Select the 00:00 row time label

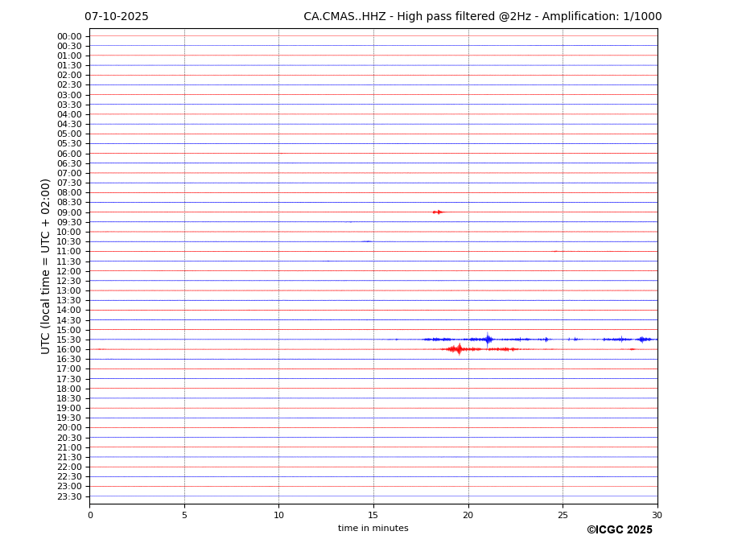[x=69, y=36]
